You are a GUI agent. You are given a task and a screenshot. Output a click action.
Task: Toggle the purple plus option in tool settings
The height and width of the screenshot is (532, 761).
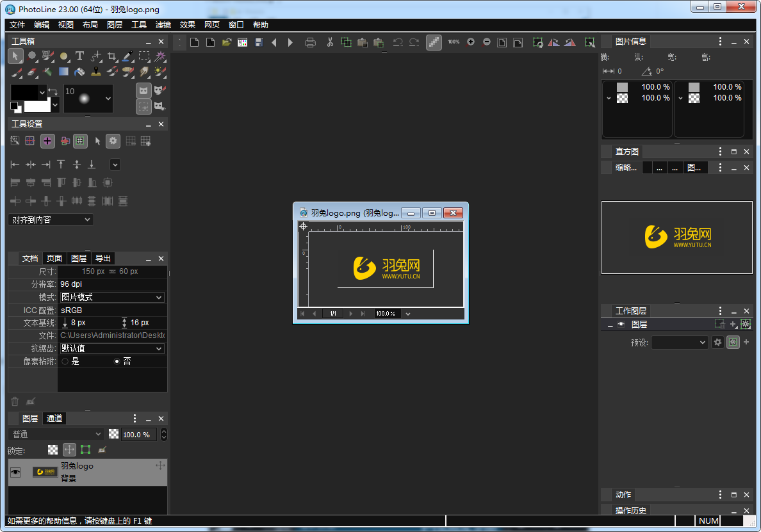click(x=47, y=141)
